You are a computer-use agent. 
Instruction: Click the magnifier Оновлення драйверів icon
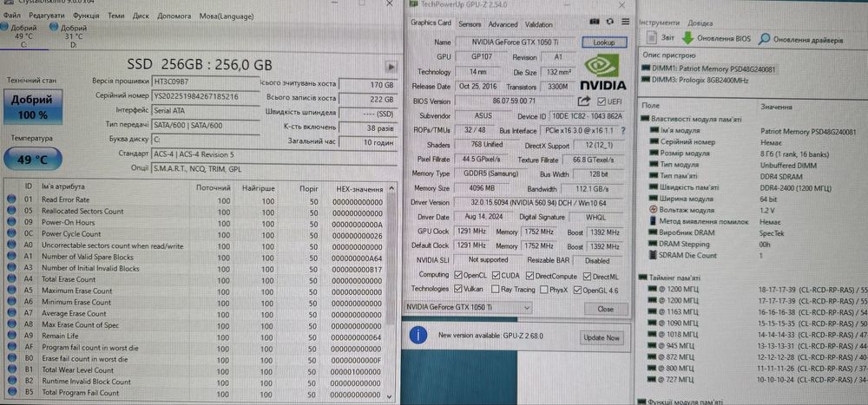(x=764, y=39)
